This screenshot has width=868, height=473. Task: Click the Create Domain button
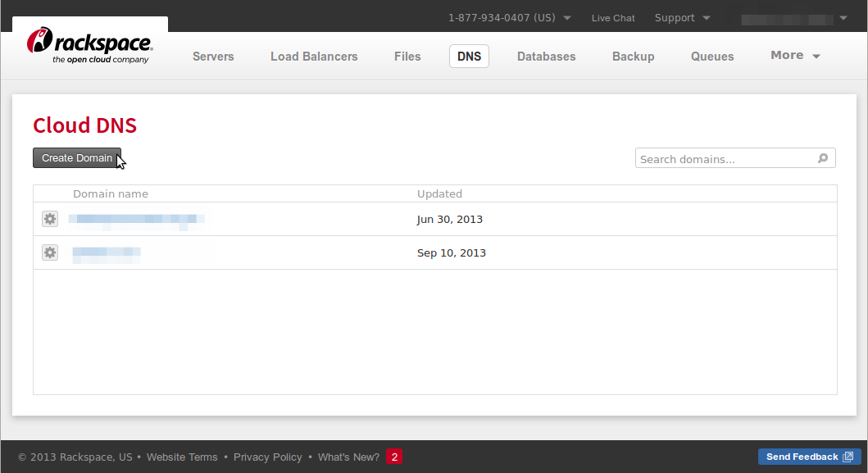(x=77, y=158)
